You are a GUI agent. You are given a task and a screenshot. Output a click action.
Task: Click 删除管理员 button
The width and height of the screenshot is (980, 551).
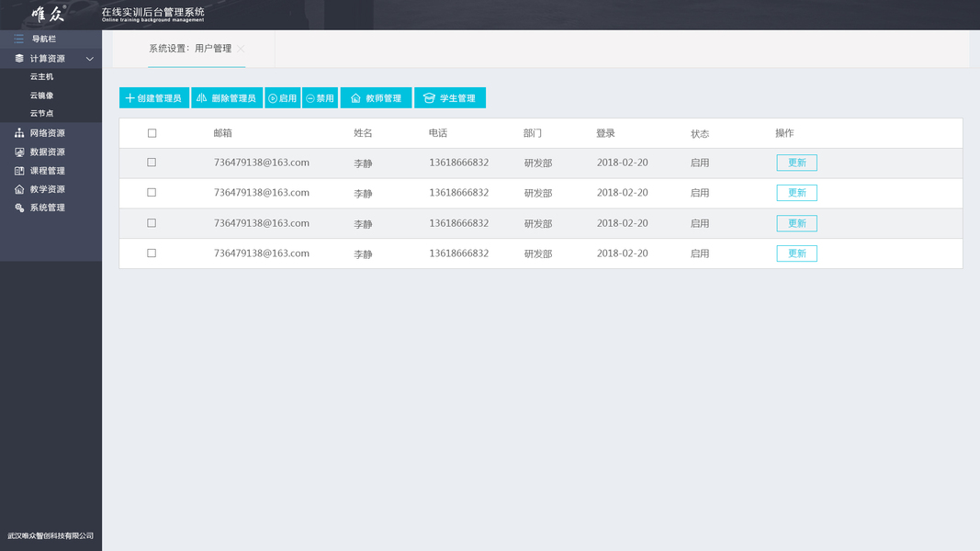coord(227,98)
